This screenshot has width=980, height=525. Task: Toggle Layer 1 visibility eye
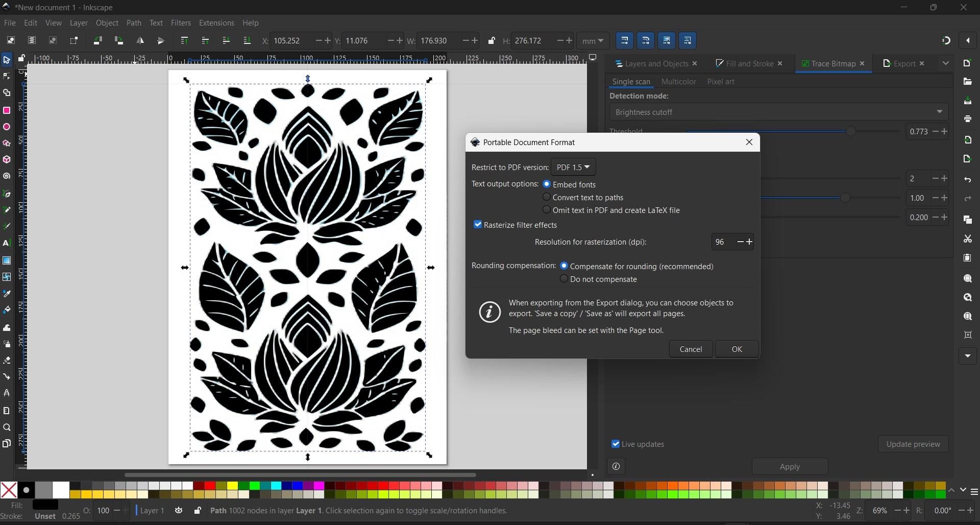coord(179,510)
